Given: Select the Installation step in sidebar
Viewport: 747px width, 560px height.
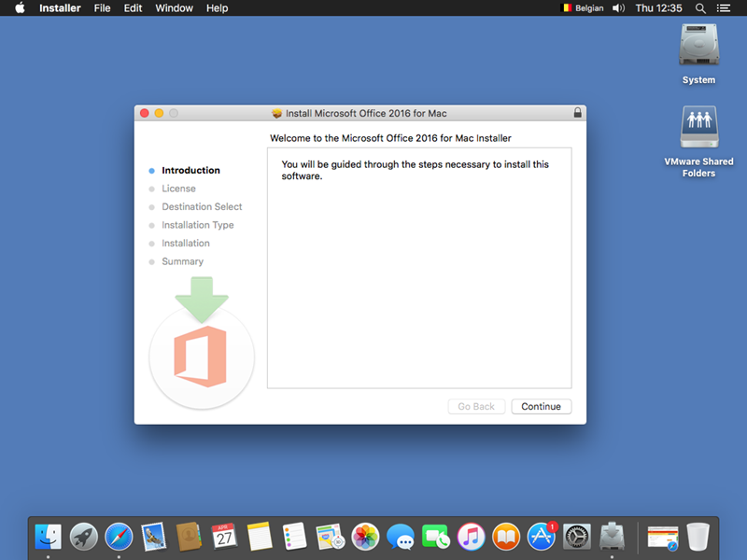Looking at the screenshot, I should (x=186, y=243).
